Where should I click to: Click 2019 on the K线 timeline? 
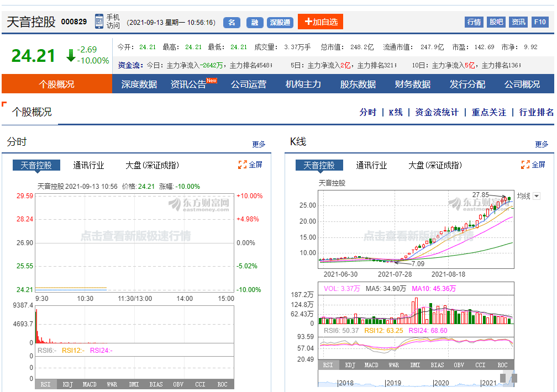[x=393, y=383]
